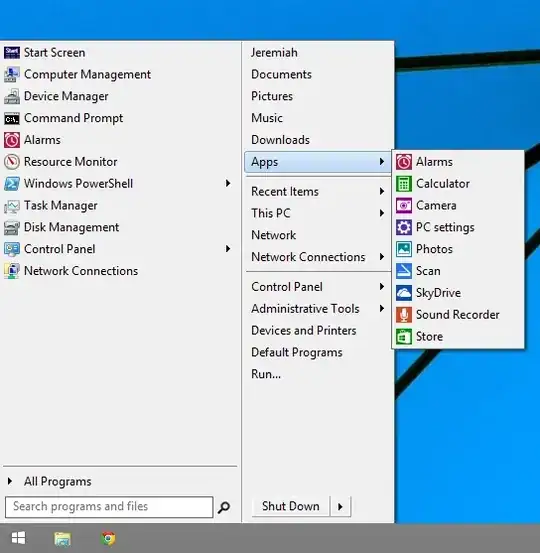Open the PC settings gear icon
This screenshot has height=553, width=540.
(404, 227)
